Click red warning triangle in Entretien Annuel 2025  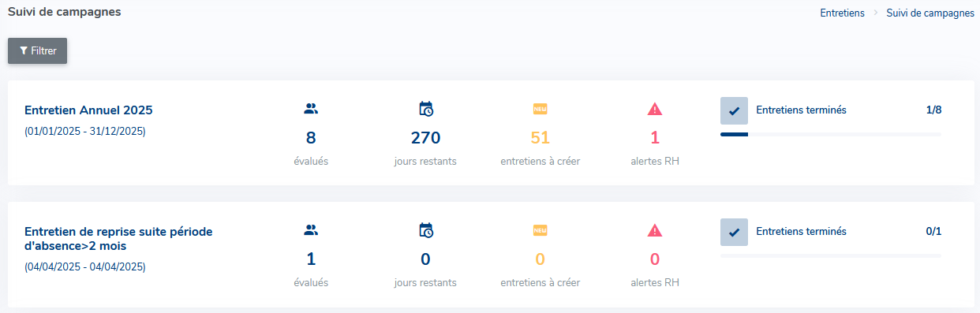[655, 109]
